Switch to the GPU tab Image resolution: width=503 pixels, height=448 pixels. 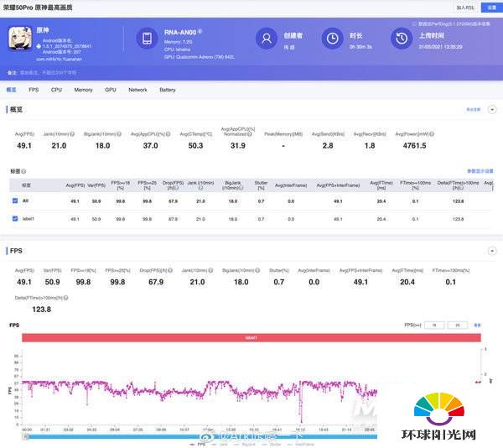point(111,90)
